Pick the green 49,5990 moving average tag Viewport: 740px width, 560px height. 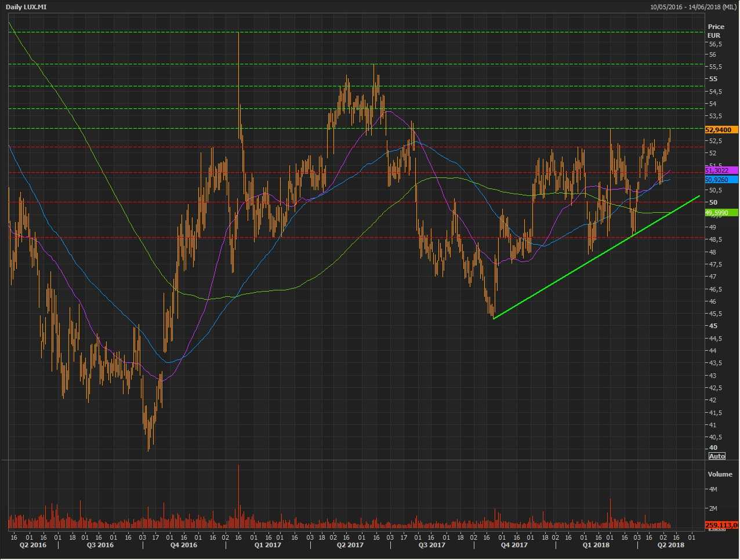coord(721,213)
